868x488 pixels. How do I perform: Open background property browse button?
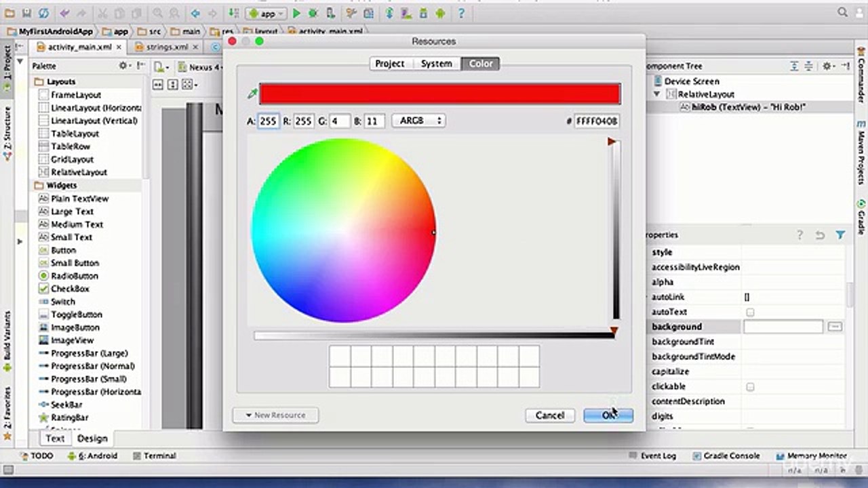pyautogui.click(x=835, y=327)
